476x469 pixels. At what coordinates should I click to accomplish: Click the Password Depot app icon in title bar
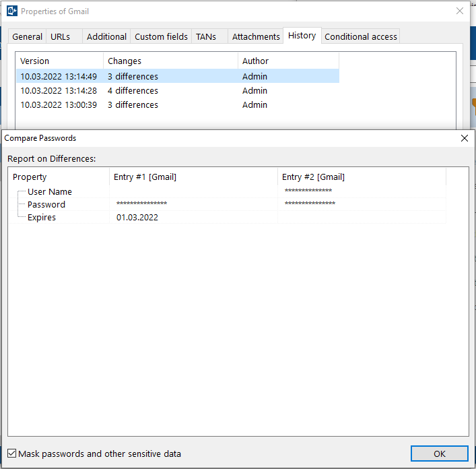tap(12, 11)
